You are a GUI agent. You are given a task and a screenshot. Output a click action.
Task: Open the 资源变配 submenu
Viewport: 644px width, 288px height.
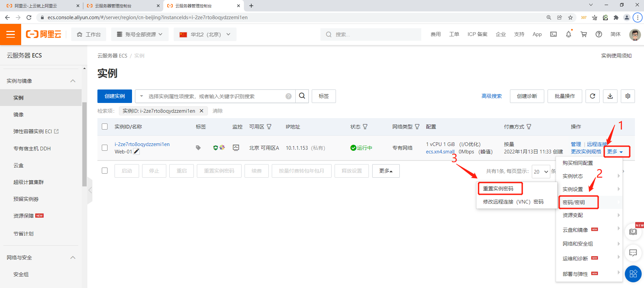(x=589, y=215)
